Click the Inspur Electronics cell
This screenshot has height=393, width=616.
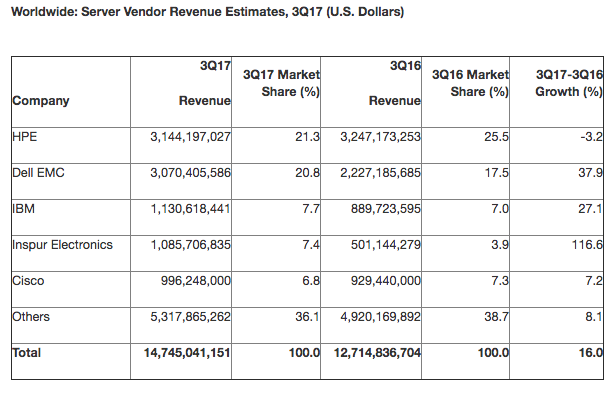(62, 244)
